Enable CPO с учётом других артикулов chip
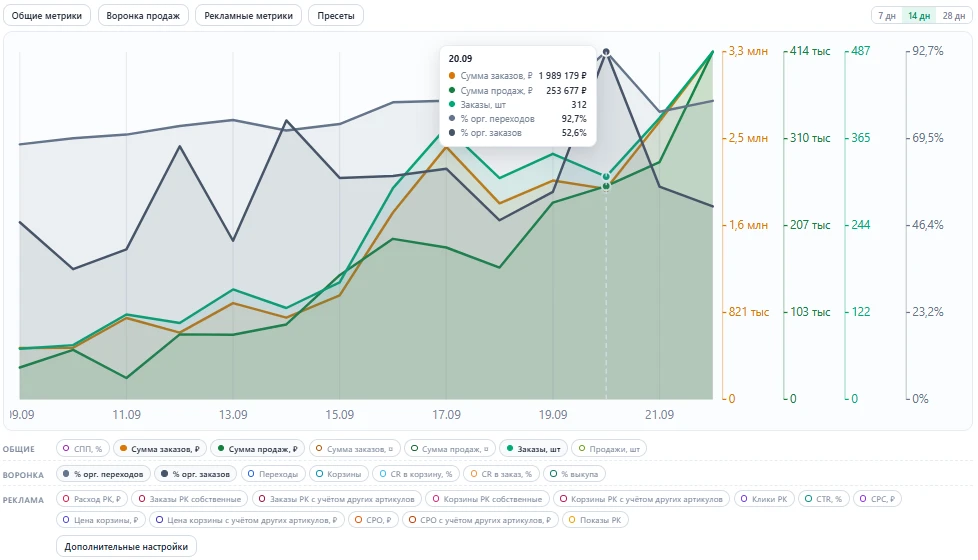 coord(480,519)
